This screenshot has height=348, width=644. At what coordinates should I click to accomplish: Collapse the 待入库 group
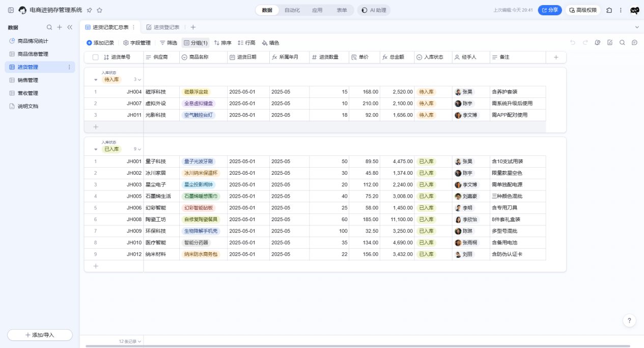[96, 79]
